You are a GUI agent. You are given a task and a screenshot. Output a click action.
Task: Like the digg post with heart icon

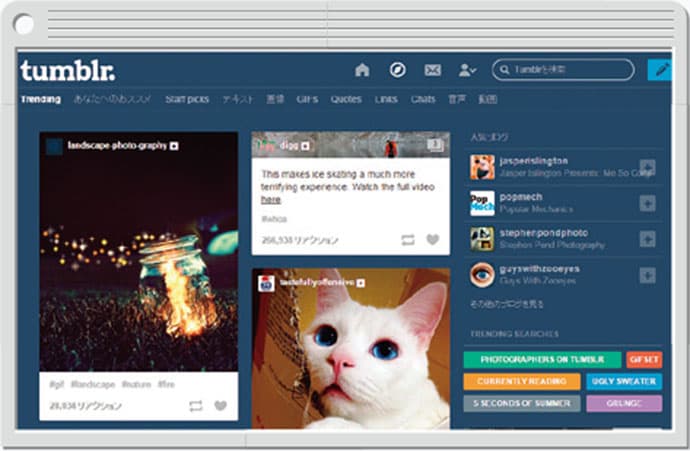point(433,239)
